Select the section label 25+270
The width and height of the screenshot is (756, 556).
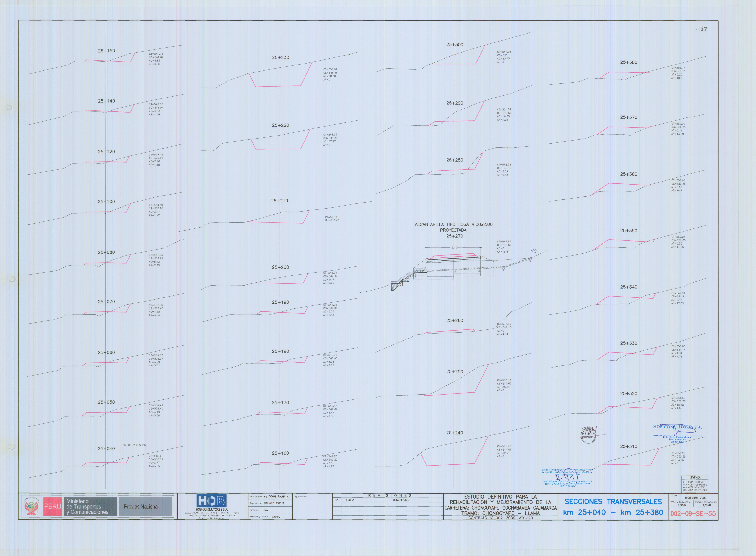(455, 236)
